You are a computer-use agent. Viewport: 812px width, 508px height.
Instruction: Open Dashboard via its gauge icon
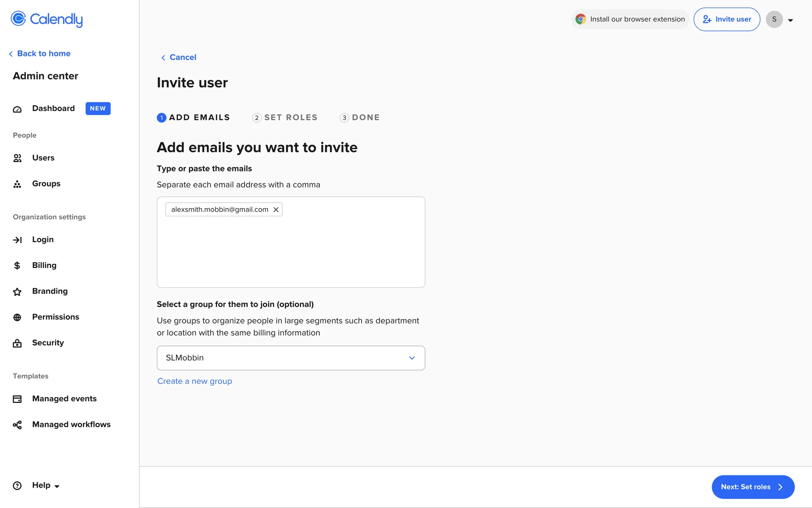click(17, 109)
